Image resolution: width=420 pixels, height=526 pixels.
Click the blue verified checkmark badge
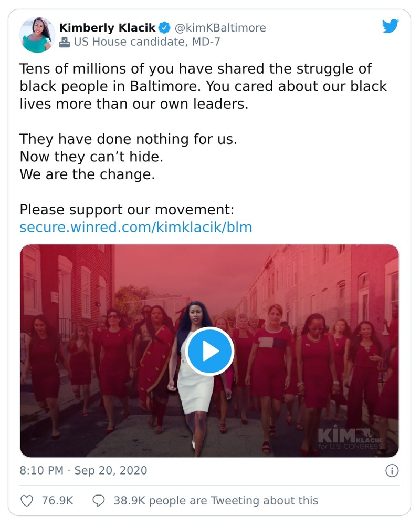coord(164,27)
